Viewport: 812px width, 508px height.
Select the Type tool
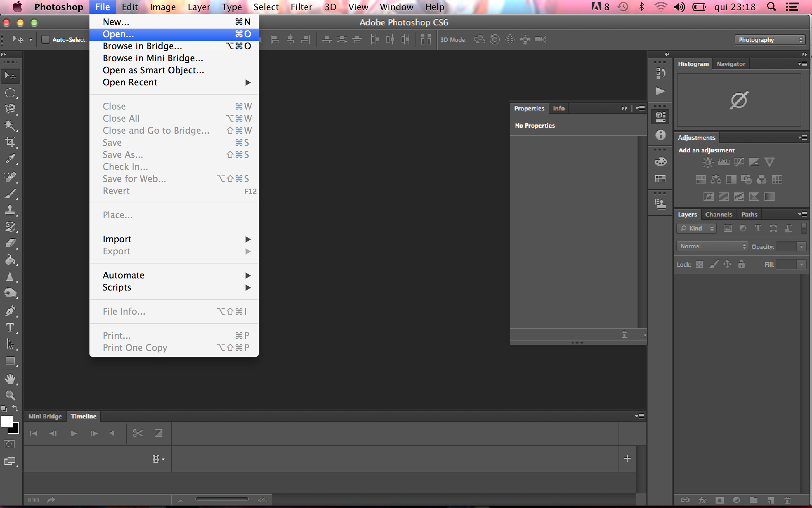[x=10, y=328]
